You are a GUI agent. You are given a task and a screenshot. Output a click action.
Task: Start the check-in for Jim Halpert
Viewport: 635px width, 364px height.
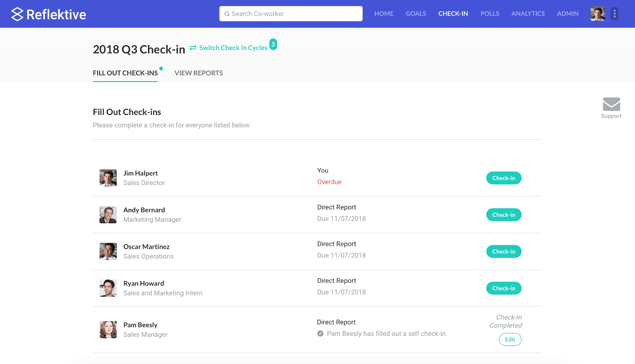pos(504,178)
